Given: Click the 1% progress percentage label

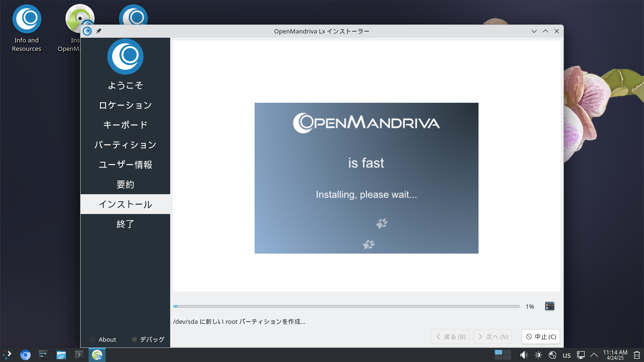Looking at the screenshot, I should point(530,306).
